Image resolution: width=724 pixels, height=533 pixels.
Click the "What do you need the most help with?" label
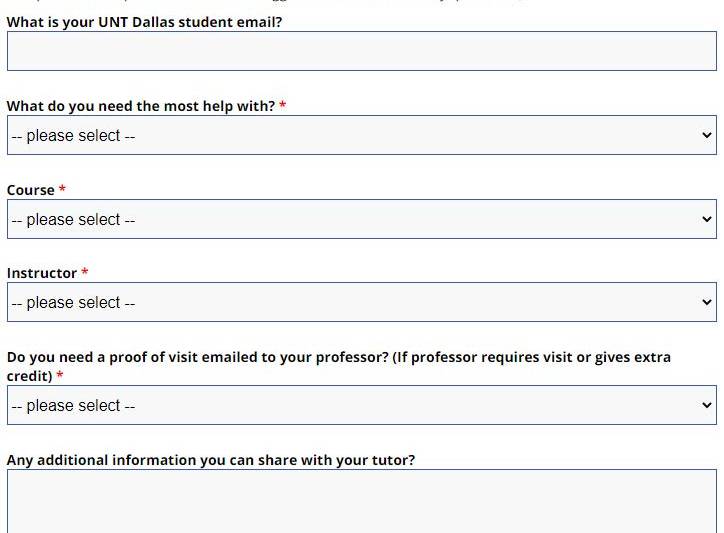click(x=140, y=106)
